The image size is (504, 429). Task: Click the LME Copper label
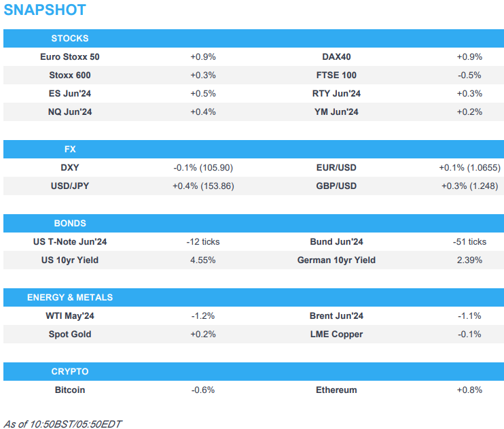pyautogui.click(x=336, y=334)
